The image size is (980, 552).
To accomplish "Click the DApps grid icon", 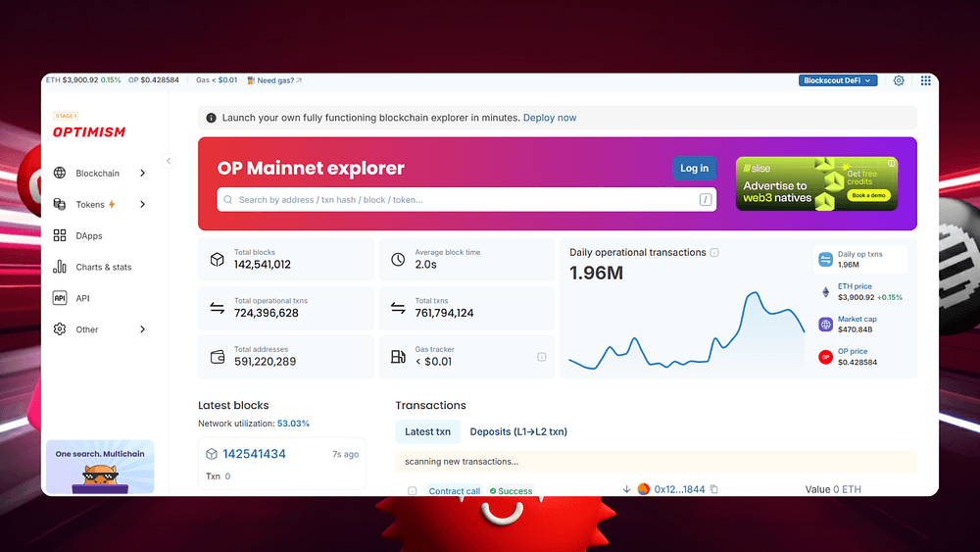I will (60, 235).
